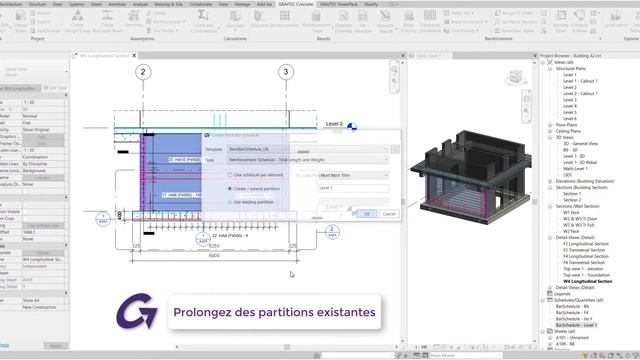Click Edit Type in Properties panel

(x=55, y=88)
